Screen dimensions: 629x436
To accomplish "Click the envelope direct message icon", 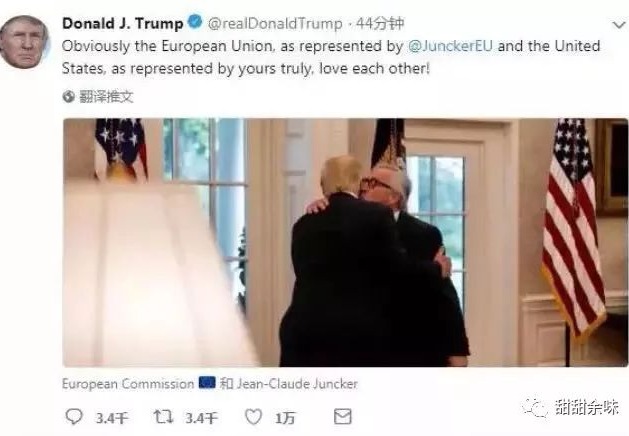I will tap(343, 417).
